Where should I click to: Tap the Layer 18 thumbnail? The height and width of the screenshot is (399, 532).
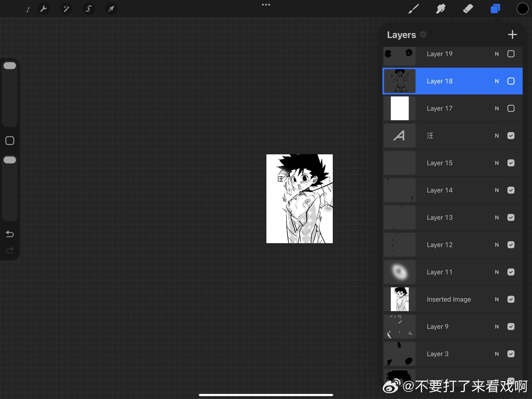(x=399, y=81)
